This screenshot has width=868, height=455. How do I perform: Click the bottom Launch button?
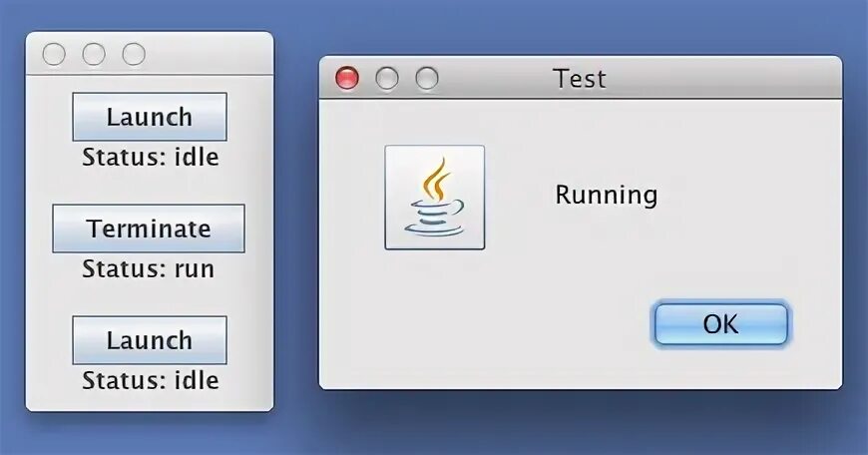point(150,340)
